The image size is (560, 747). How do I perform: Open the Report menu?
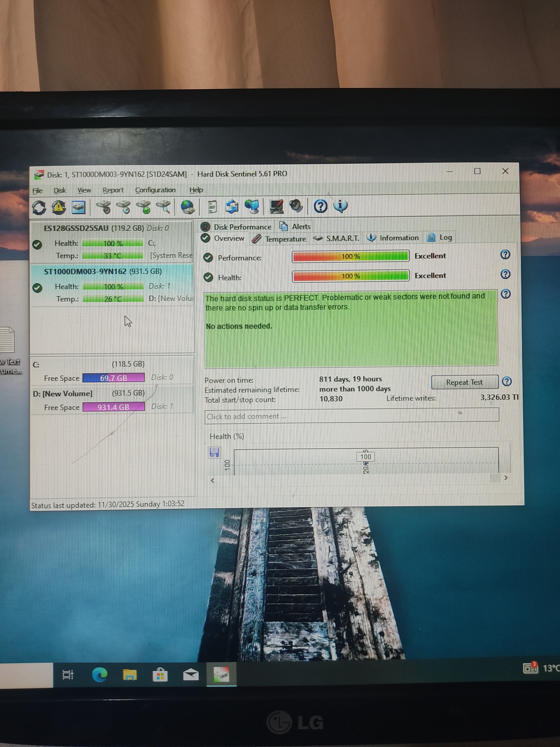coord(113,190)
